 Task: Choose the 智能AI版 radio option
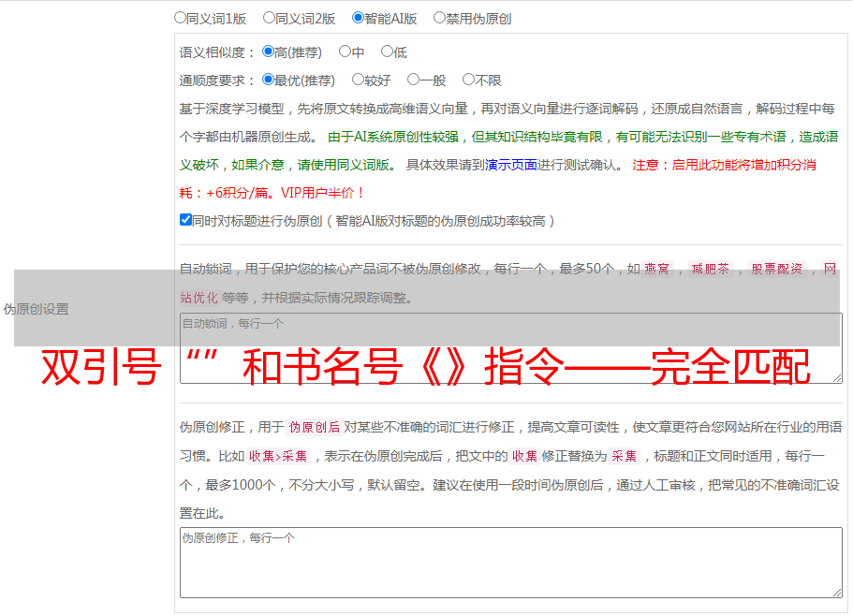pos(358,18)
